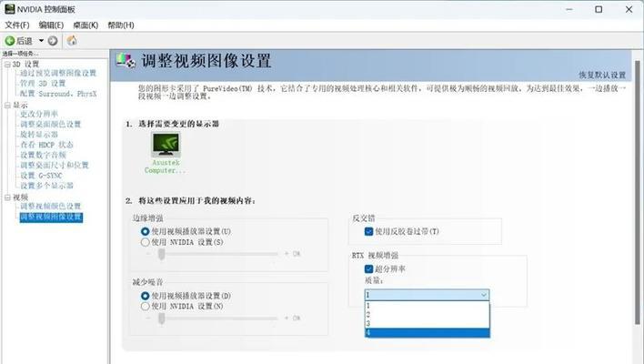
Task: Open 旋转显示器 in the tree
Action: tap(39, 135)
